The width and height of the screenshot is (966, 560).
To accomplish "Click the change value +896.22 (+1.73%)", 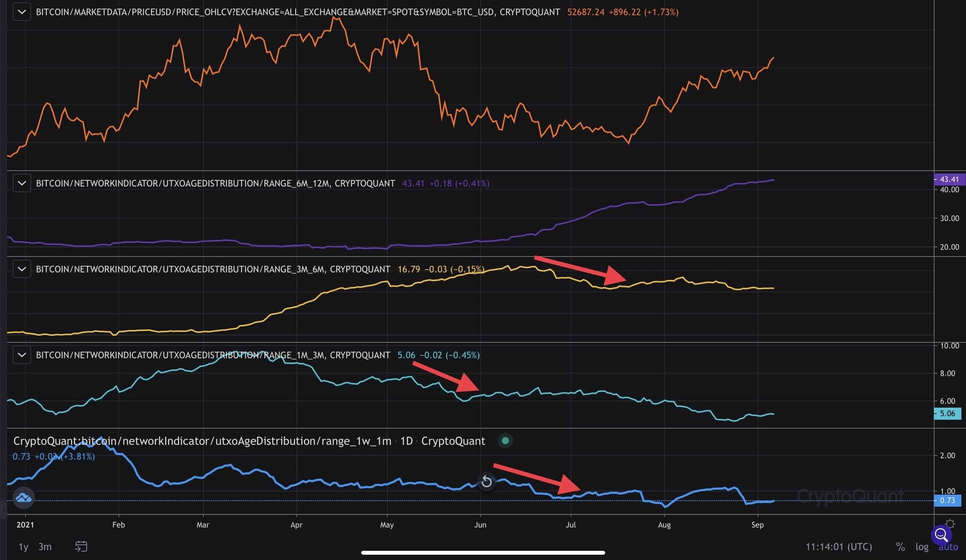I will point(644,12).
